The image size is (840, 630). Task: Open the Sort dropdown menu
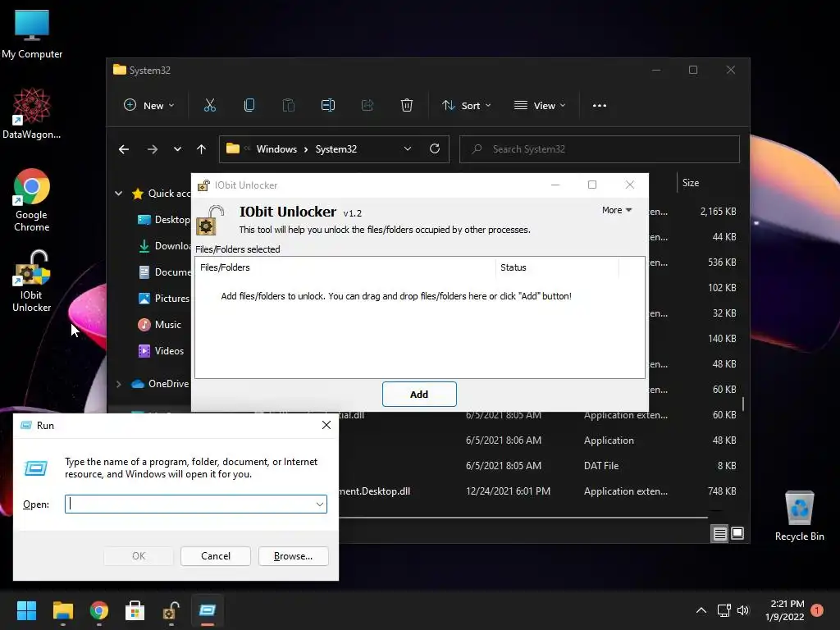(x=466, y=106)
